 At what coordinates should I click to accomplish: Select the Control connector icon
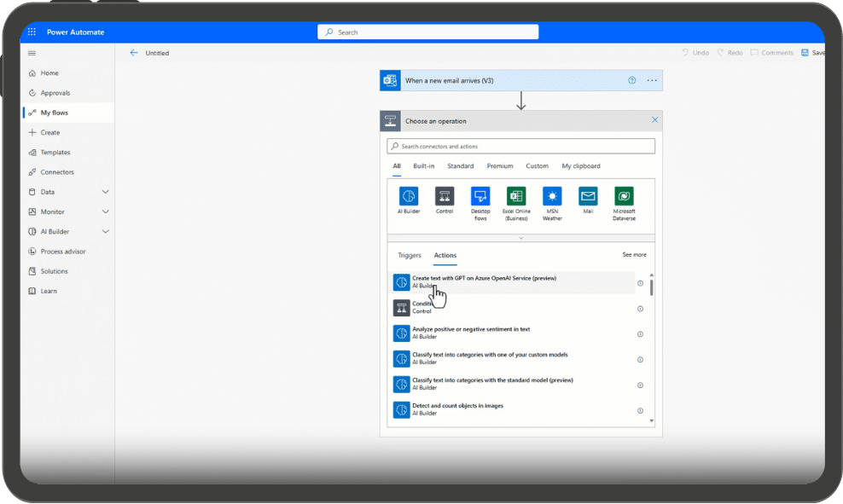pos(445,196)
